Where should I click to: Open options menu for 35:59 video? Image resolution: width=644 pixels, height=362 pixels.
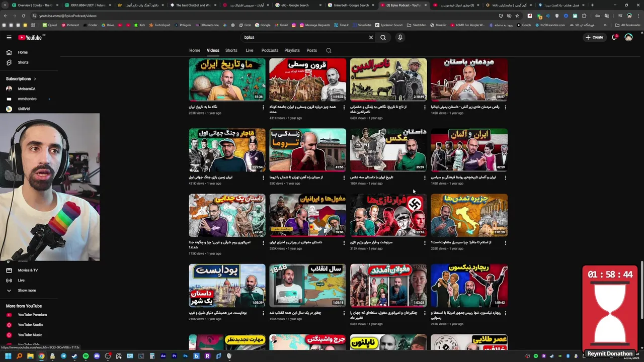tap(425, 177)
